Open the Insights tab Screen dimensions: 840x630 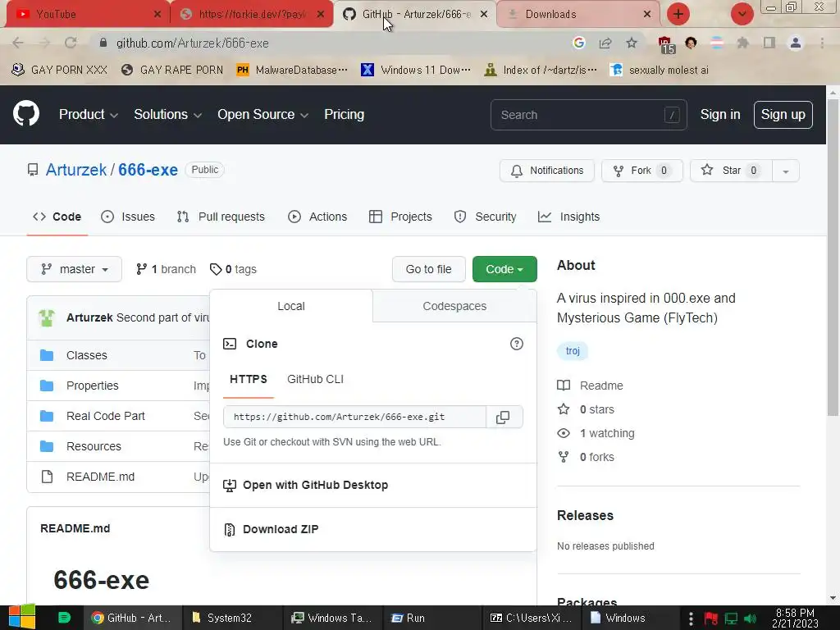point(569,217)
